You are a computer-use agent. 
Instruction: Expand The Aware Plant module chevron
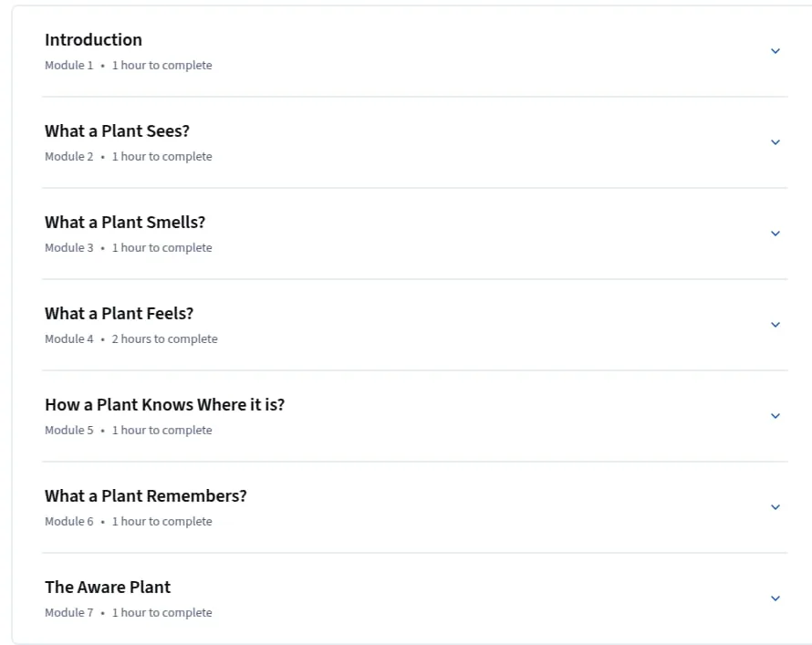pos(776,598)
